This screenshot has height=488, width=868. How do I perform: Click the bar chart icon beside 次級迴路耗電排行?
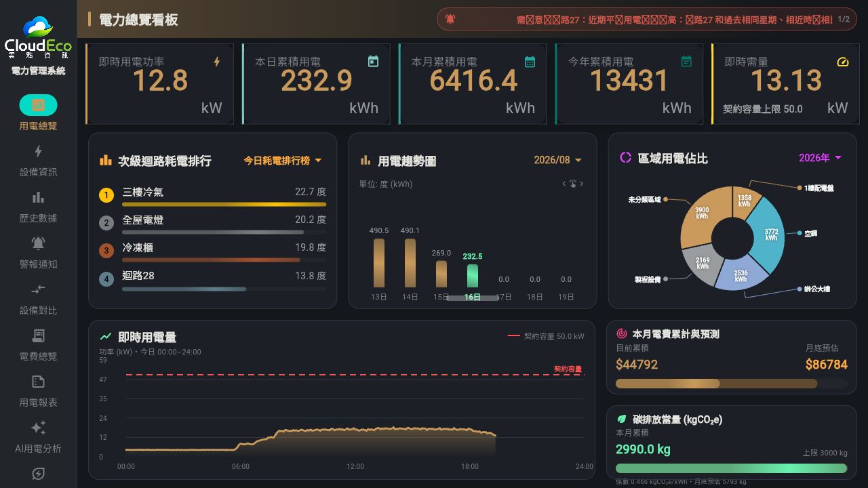coord(106,160)
